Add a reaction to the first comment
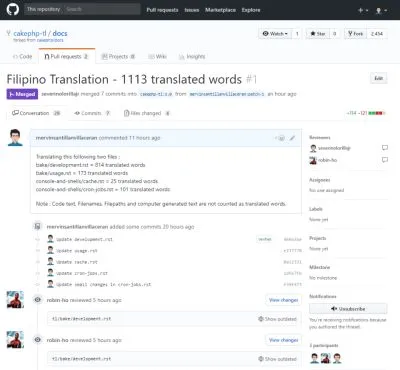This screenshot has height=370, width=400. coord(280,138)
